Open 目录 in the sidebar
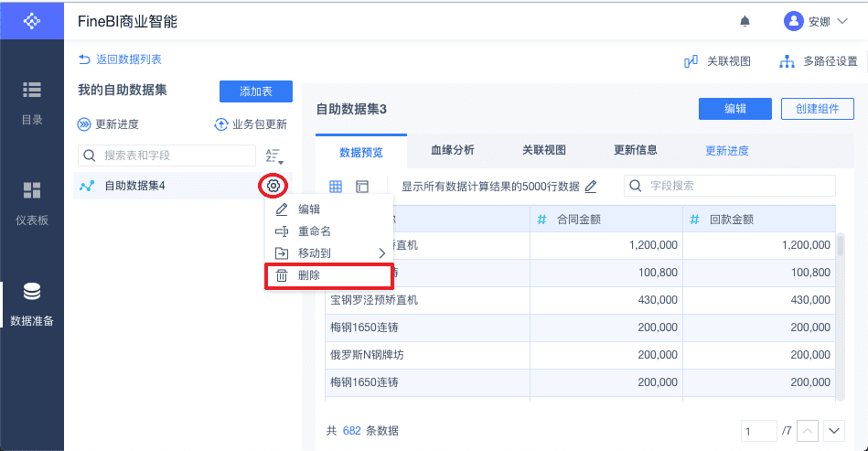Screen dimensions: 868x451 pyautogui.click(x=31, y=103)
